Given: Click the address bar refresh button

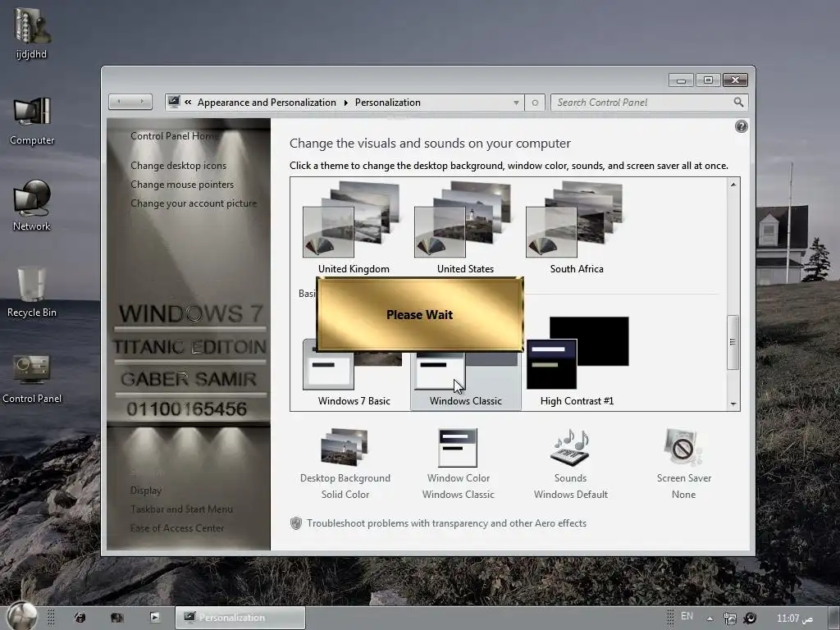Looking at the screenshot, I should [535, 103].
